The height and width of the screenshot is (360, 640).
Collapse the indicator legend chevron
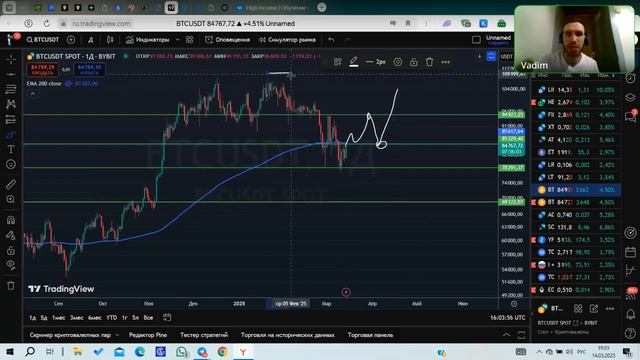point(33,93)
